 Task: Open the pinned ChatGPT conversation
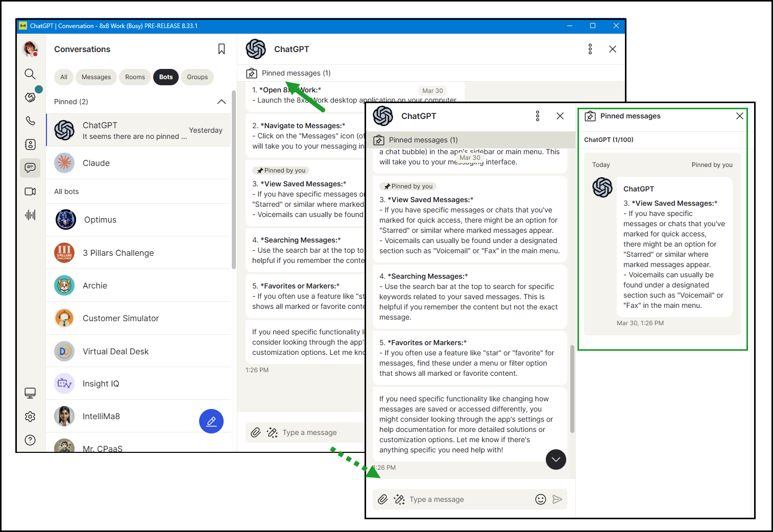[138, 130]
